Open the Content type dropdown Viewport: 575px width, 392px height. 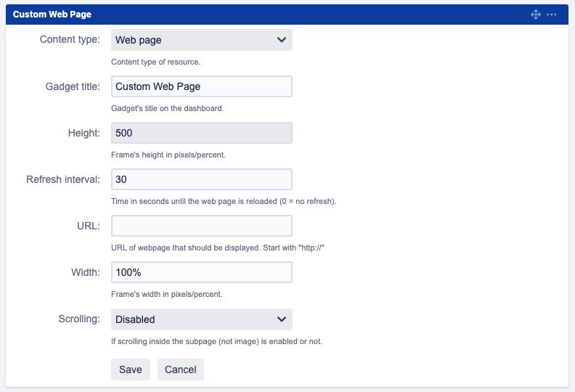[x=202, y=40]
